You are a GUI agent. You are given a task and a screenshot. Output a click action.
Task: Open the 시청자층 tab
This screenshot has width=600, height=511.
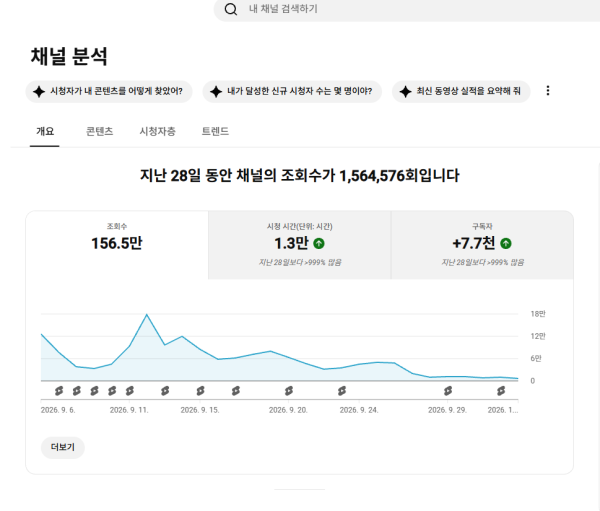pyautogui.click(x=157, y=131)
